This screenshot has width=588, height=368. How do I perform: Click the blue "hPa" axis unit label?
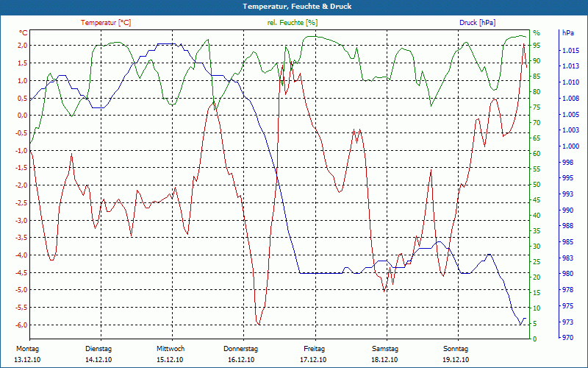(567, 33)
